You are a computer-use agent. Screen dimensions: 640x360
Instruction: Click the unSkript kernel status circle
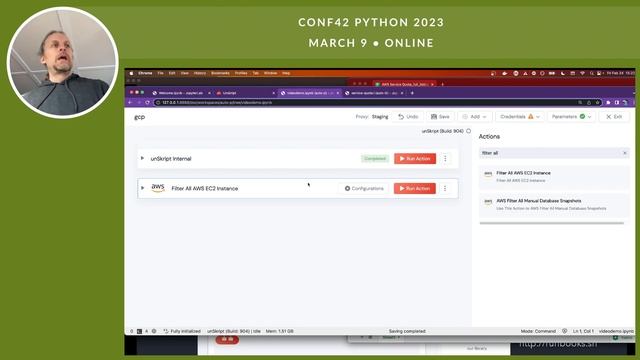click(x=469, y=131)
